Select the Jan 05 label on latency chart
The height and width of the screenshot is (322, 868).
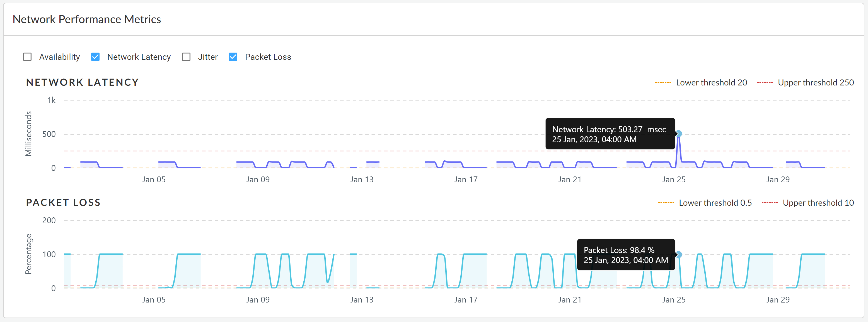(154, 180)
